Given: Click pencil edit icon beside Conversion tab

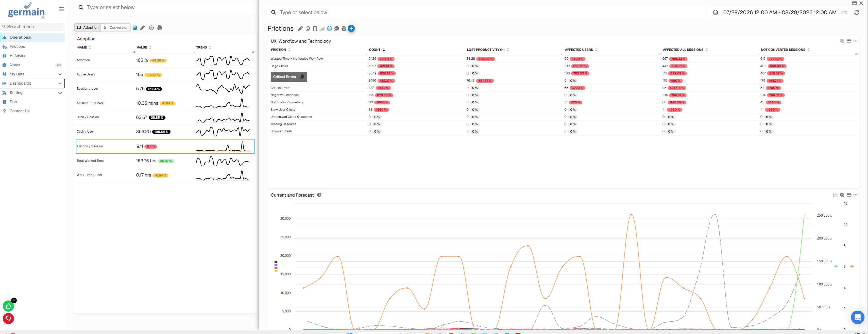Looking at the screenshot, I should [x=143, y=28].
